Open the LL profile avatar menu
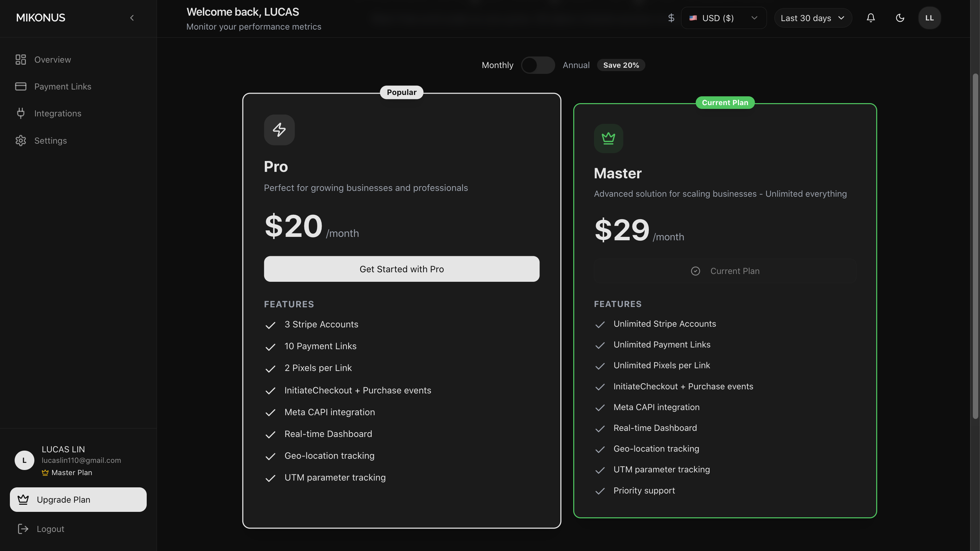Image resolution: width=980 pixels, height=551 pixels. click(929, 18)
